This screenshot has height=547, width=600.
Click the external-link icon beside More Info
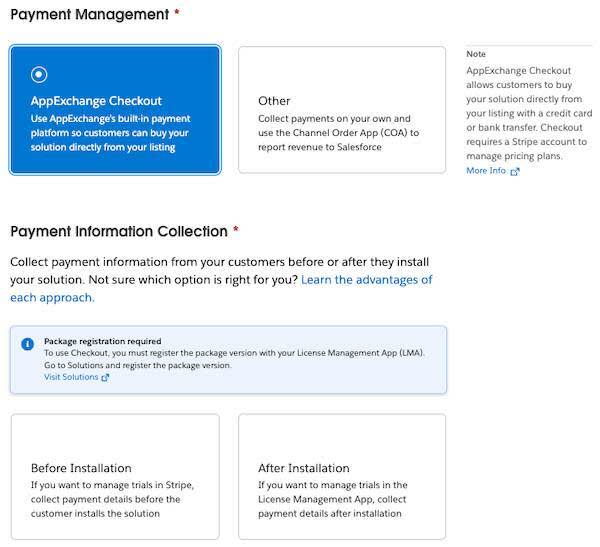click(515, 171)
